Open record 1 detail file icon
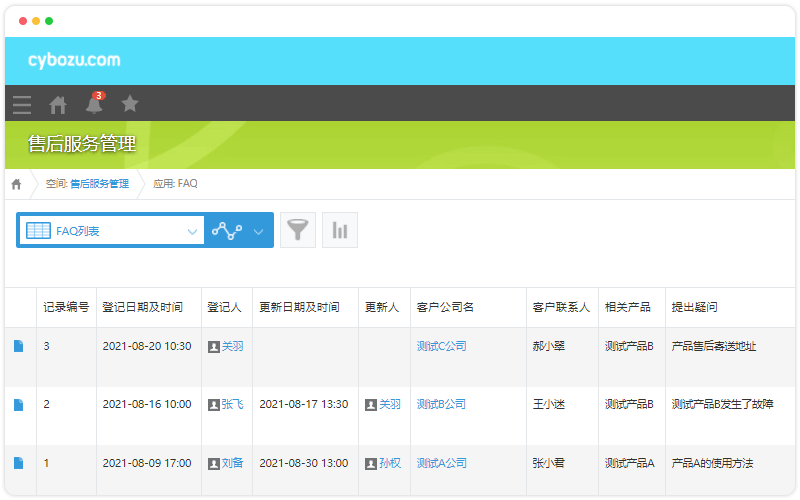800x500 pixels. coord(18,463)
